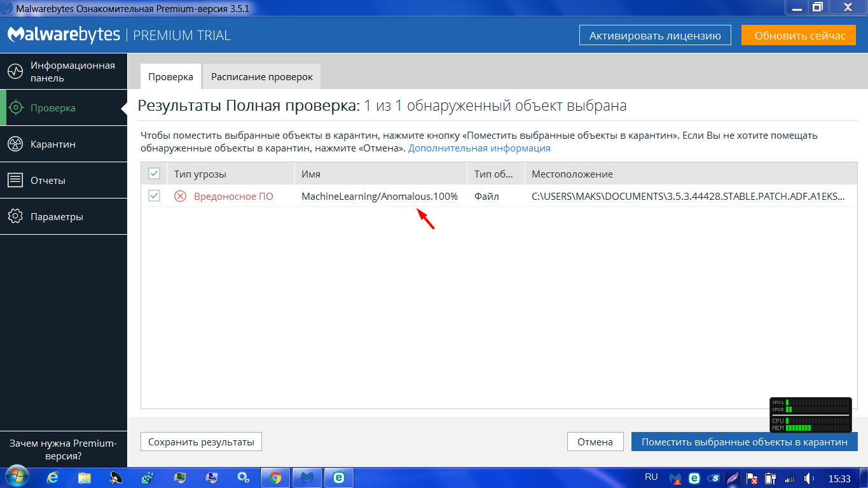This screenshot has width=868, height=488.
Task: Click the Malwarebytes logo in the header
Action: pos(62,35)
